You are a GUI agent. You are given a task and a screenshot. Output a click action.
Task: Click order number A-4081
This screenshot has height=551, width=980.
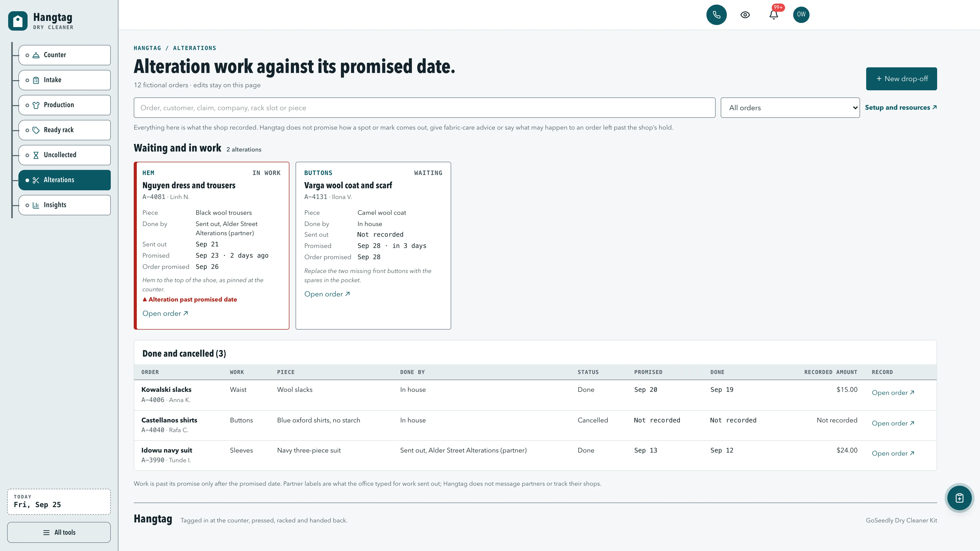[x=154, y=197]
